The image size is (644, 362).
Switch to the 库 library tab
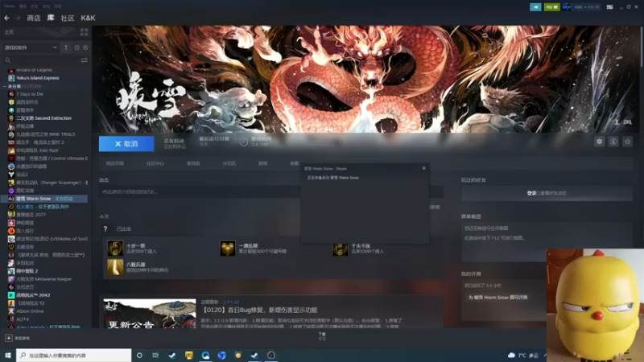click(51, 18)
